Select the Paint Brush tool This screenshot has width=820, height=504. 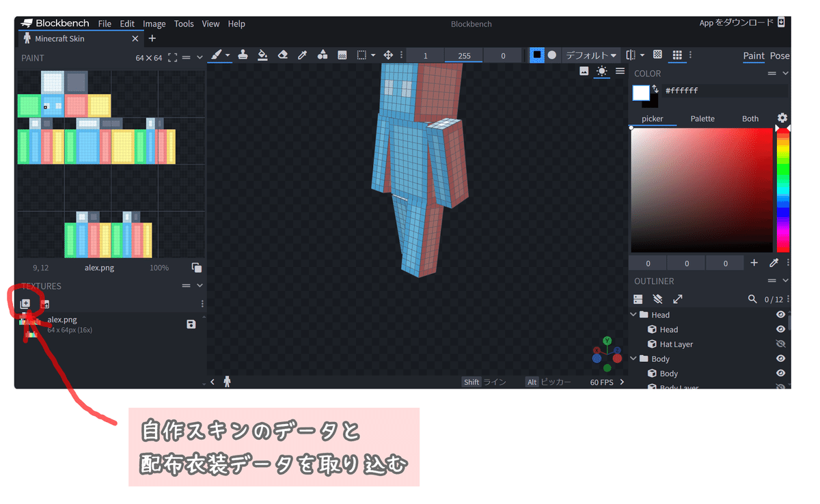[215, 55]
